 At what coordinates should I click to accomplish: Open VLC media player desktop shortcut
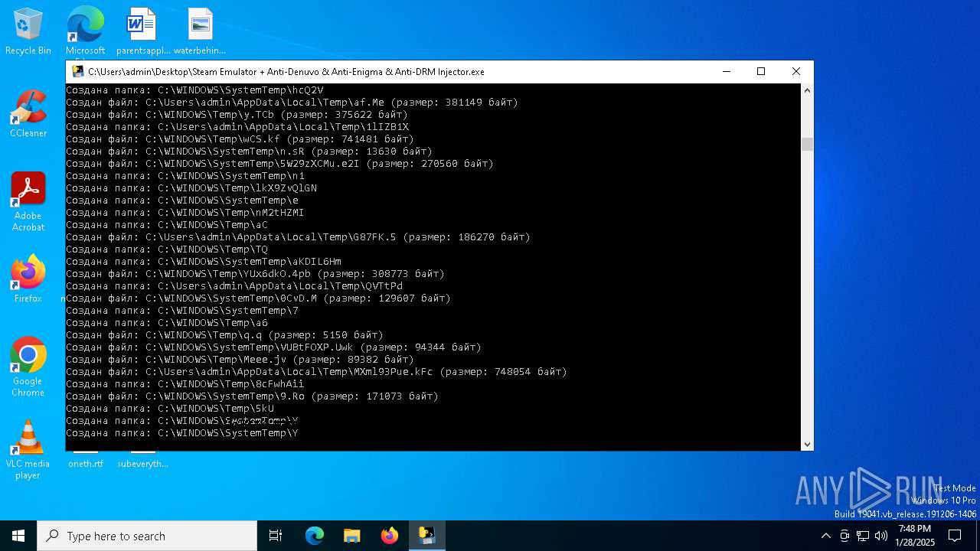pos(28,450)
